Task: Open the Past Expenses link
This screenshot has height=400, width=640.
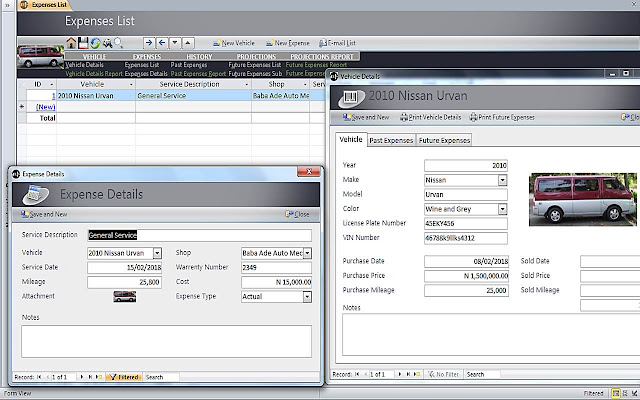Action: [189, 65]
